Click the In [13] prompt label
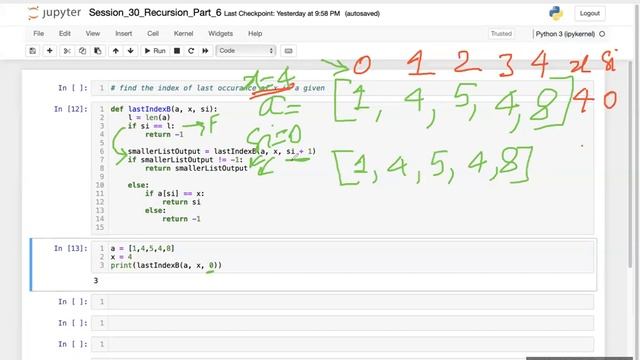640x360 pixels. click(71, 248)
